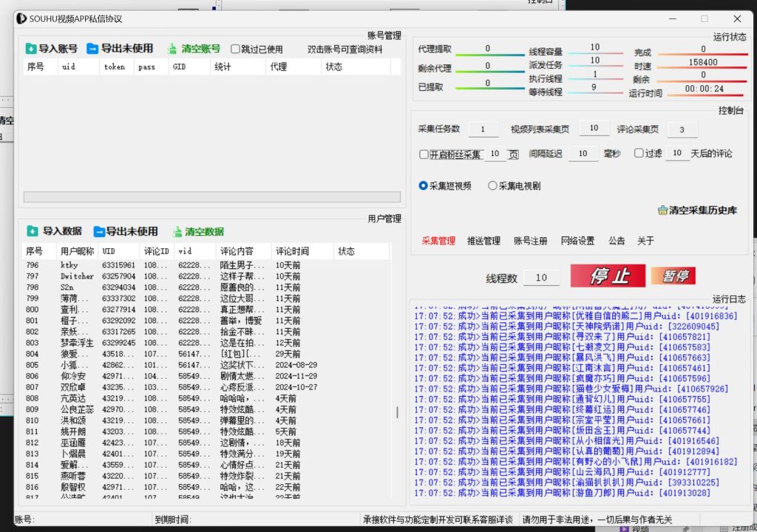The height and width of the screenshot is (532, 757).
Task: Switch to the 推送管理 tab
Action: pos(483,241)
